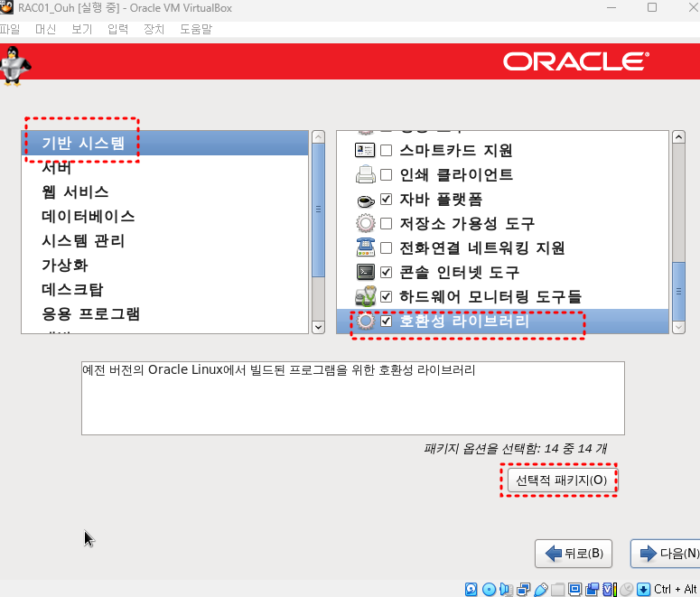Open the 입력 menu
700x597 pixels.
[117, 30]
